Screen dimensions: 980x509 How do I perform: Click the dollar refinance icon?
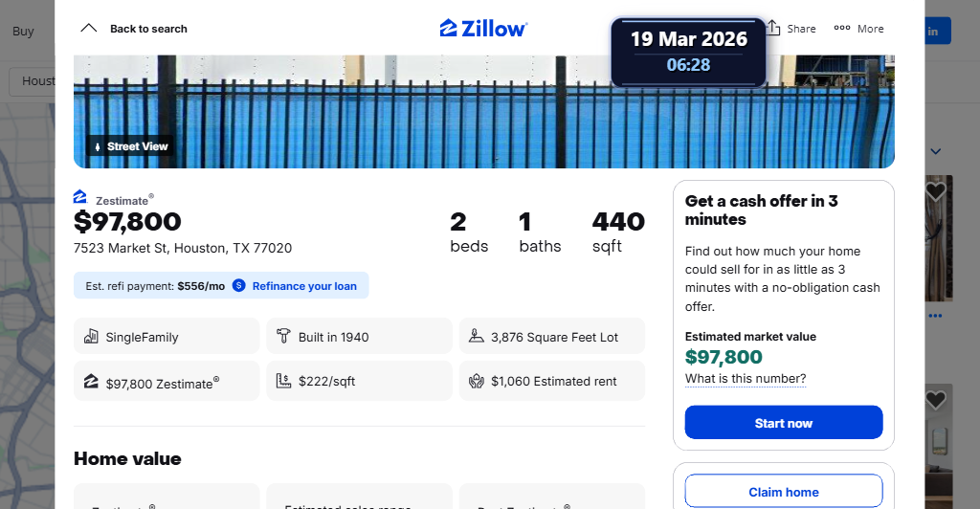coord(239,286)
